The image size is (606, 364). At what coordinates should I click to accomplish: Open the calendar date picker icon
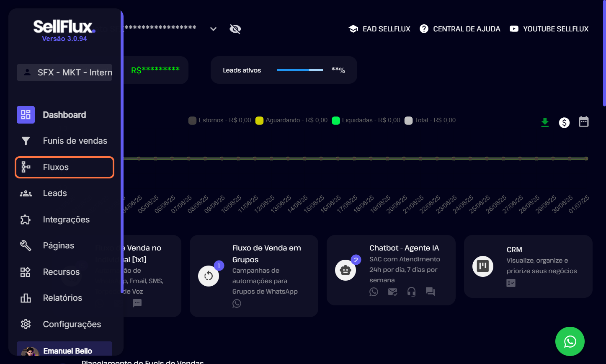(584, 121)
